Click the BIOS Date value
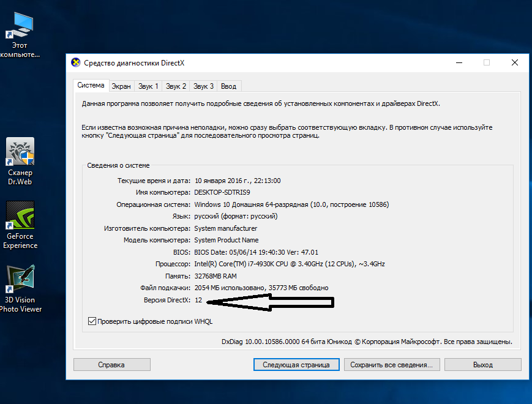This screenshot has height=404, width=532. (x=256, y=252)
